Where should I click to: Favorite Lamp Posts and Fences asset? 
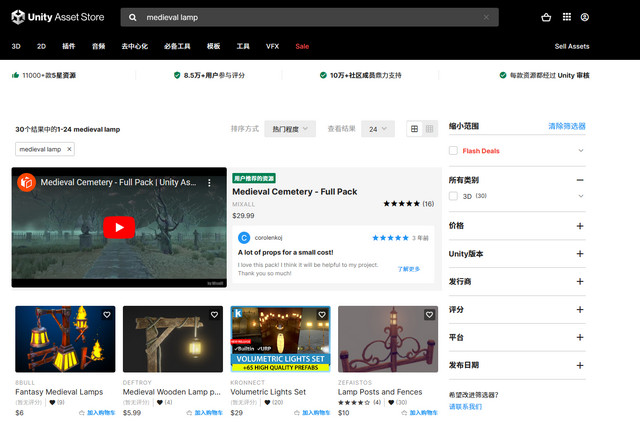tap(429, 315)
